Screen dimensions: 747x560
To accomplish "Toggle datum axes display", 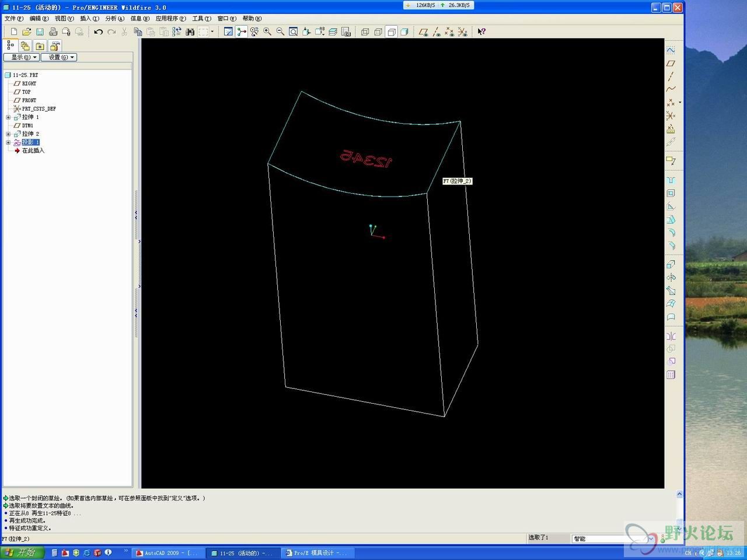I will coord(437,32).
